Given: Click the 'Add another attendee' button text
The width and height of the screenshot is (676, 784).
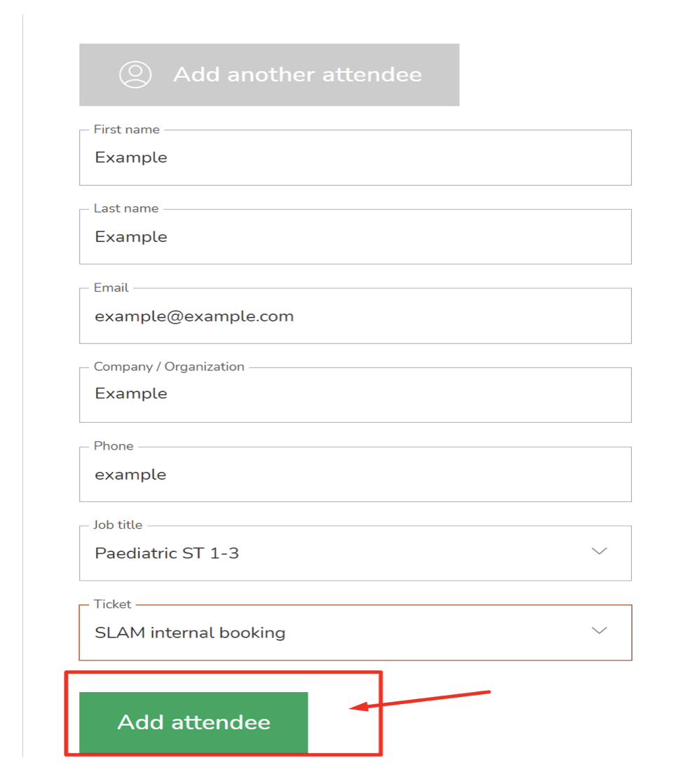Looking at the screenshot, I should pyautogui.click(x=297, y=74).
